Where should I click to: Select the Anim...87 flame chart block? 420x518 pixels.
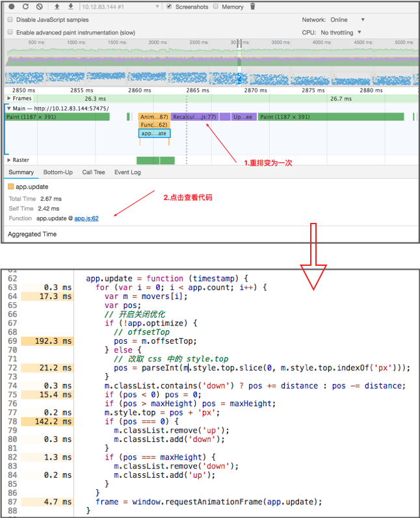(154, 116)
